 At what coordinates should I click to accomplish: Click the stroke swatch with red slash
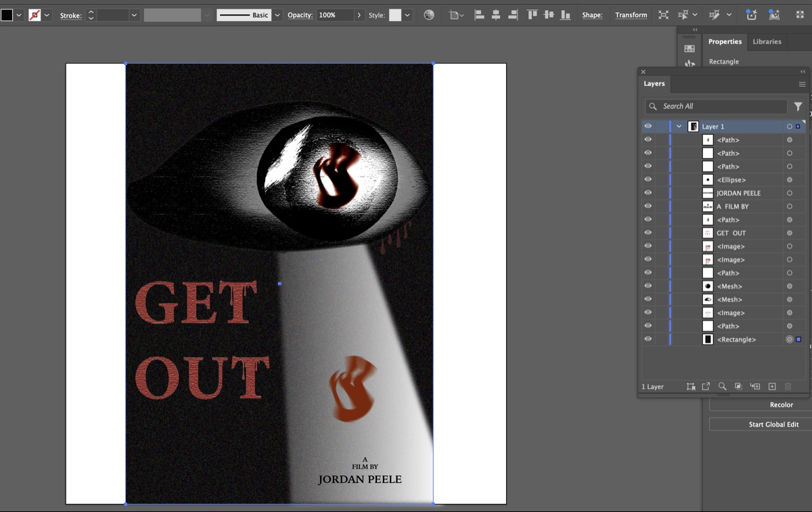pyautogui.click(x=35, y=15)
